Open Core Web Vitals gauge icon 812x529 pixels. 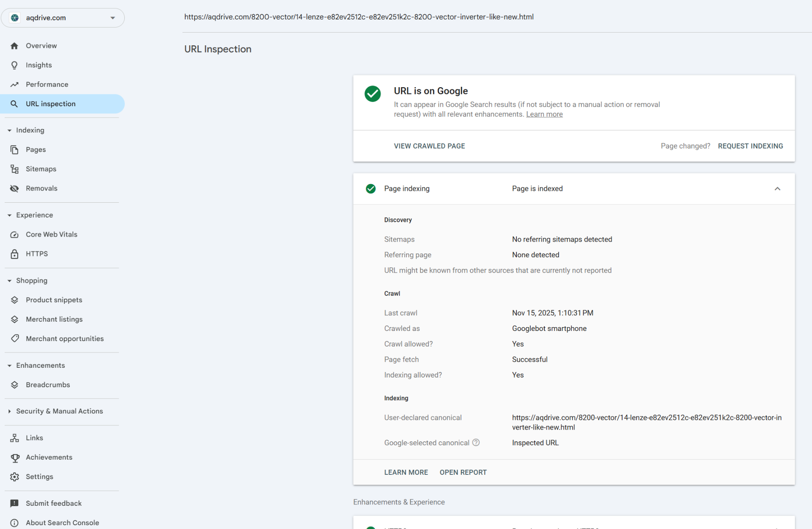14,235
